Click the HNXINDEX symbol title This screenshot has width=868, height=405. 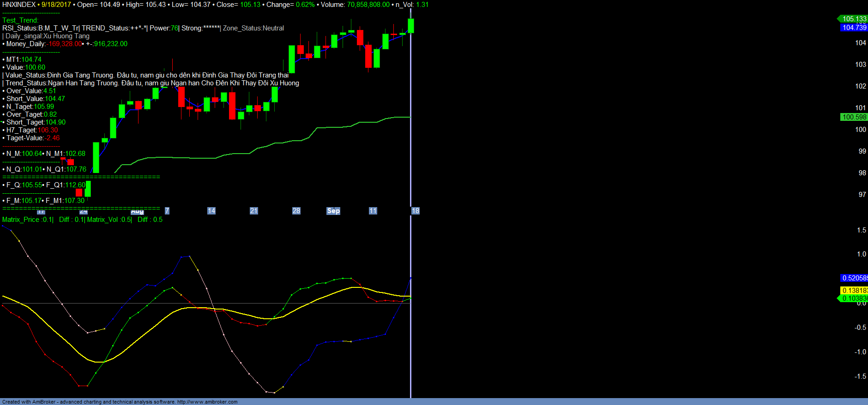coord(19,5)
